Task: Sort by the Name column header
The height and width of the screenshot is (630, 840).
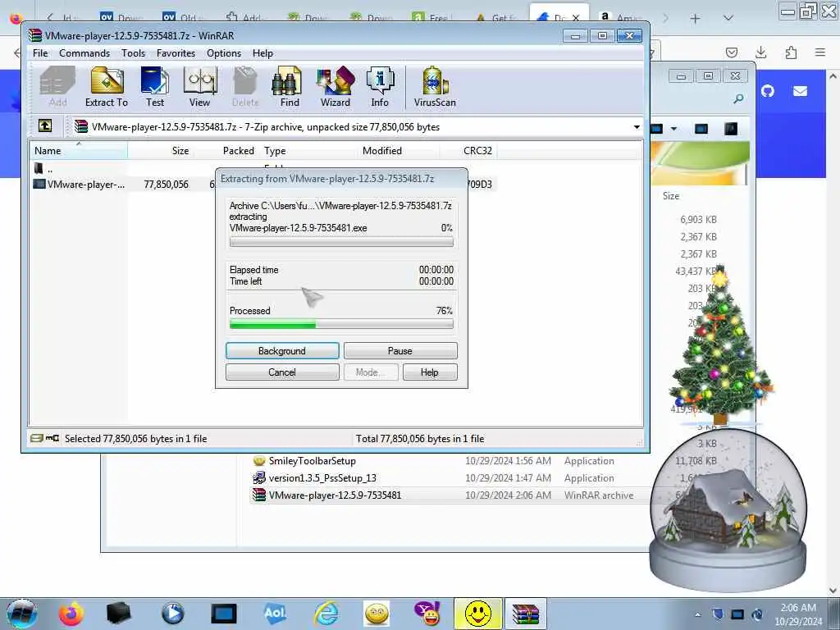Action: pos(78,151)
